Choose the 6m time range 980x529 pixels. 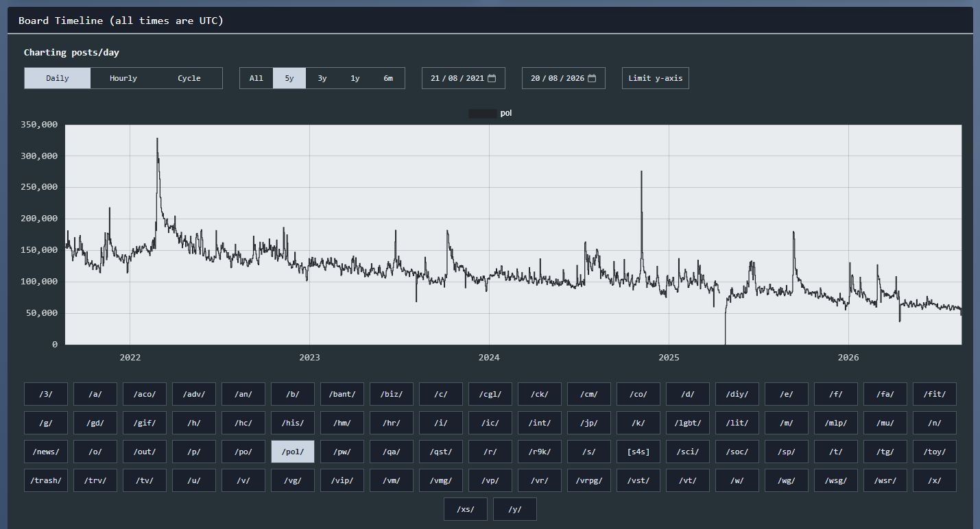388,78
